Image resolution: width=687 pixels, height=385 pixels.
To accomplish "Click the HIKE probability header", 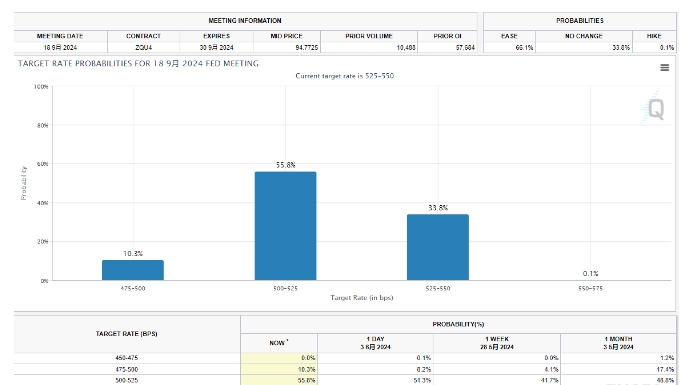I will click(654, 36).
